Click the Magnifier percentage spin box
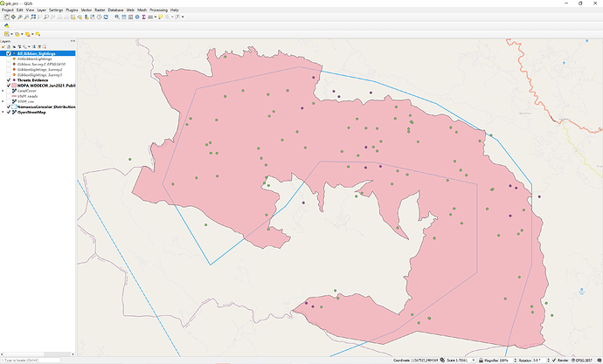 (508, 361)
